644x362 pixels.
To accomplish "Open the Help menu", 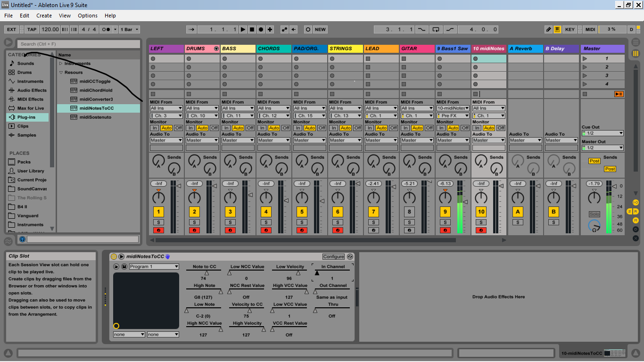I will 110,16.
